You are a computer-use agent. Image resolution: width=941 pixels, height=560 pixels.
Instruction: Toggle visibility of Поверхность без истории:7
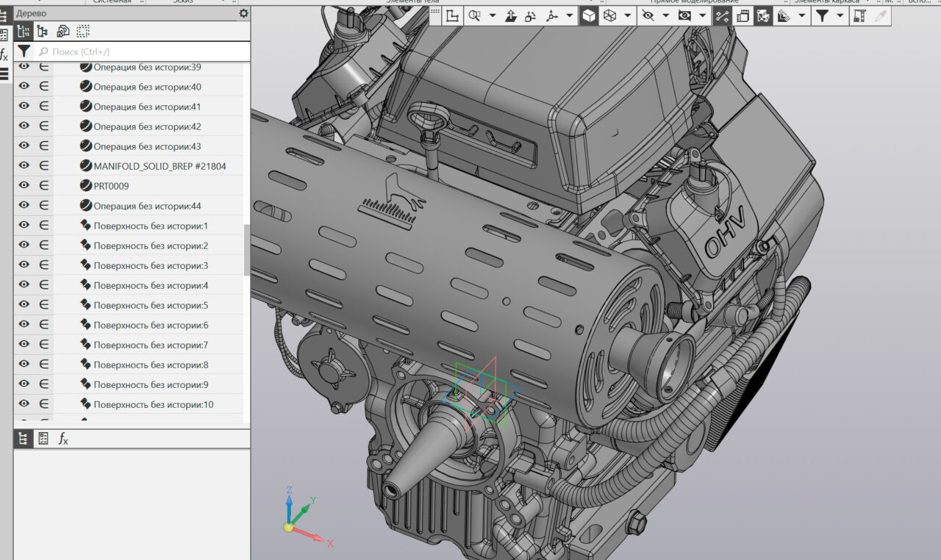click(24, 345)
